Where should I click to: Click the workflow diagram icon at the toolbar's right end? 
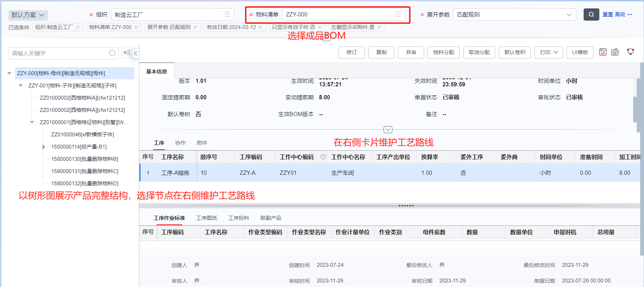[630, 52]
